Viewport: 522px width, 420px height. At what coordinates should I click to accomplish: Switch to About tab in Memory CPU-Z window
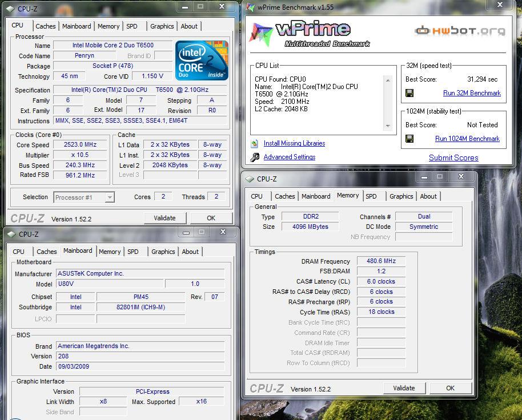point(428,196)
